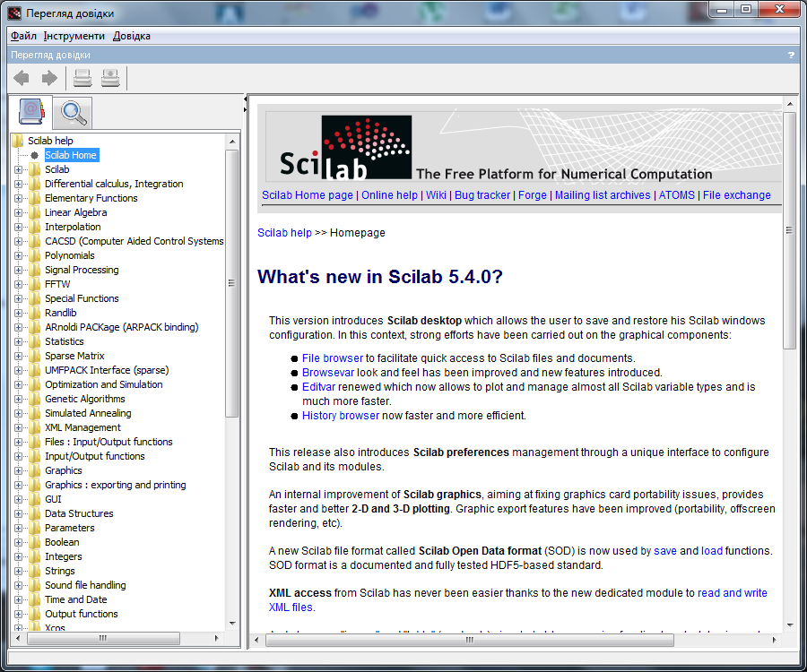
Task: Open the Bug tracker link
Action: (482, 195)
